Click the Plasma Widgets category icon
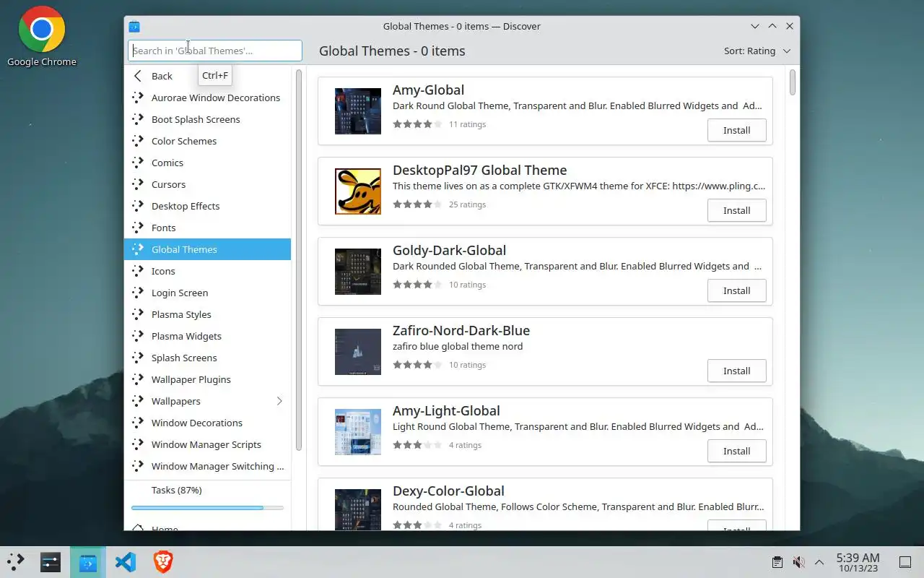The width and height of the screenshot is (924, 578). coord(138,336)
